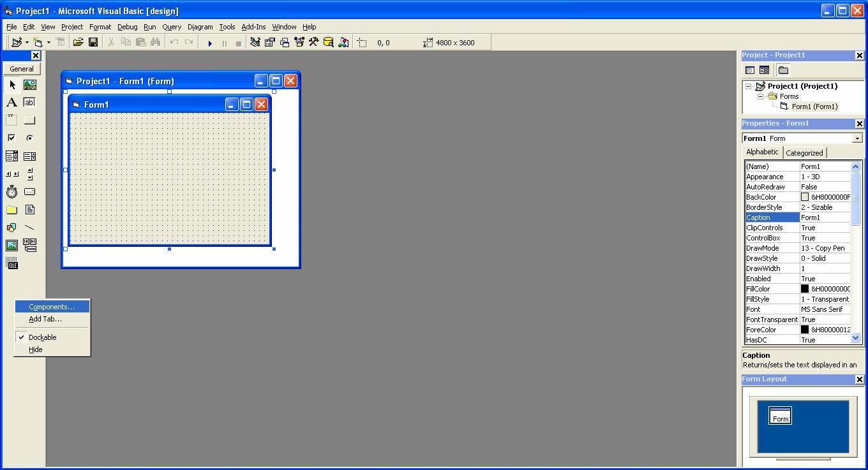The width and height of the screenshot is (868, 470).
Task: Choose the DirListBox folder control in the toolbox
Action: (x=12, y=209)
